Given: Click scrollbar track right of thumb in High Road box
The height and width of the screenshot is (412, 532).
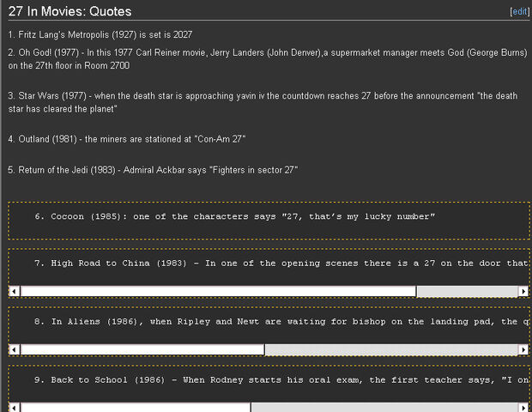Looking at the screenshot, I should coord(467,291).
